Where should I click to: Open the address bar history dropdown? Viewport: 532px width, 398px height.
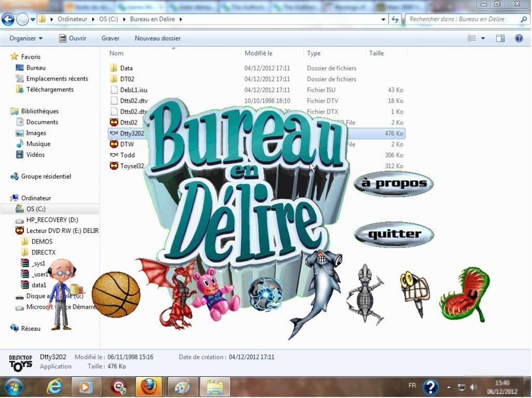pyautogui.click(x=383, y=20)
